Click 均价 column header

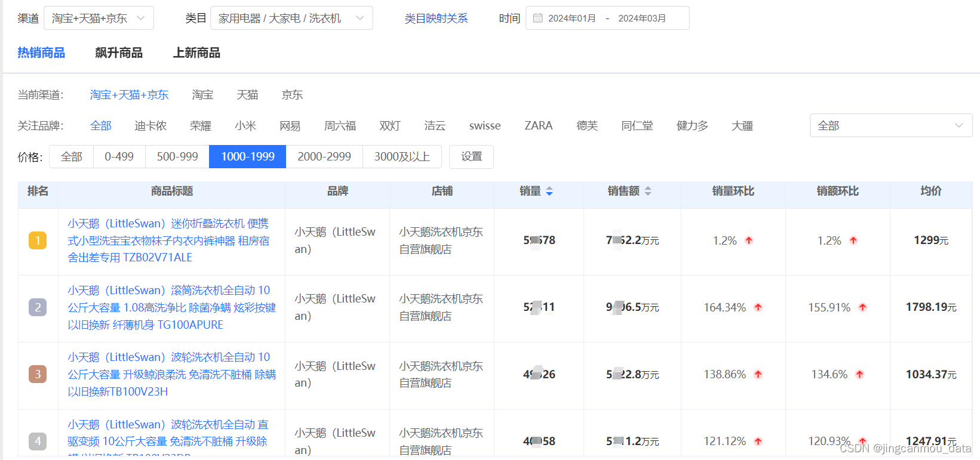tap(931, 191)
